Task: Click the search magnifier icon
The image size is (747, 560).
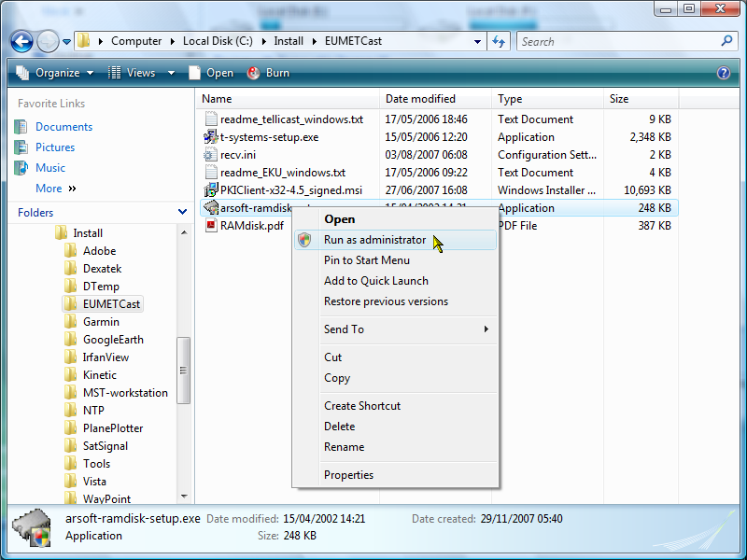Action: [726, 41]
